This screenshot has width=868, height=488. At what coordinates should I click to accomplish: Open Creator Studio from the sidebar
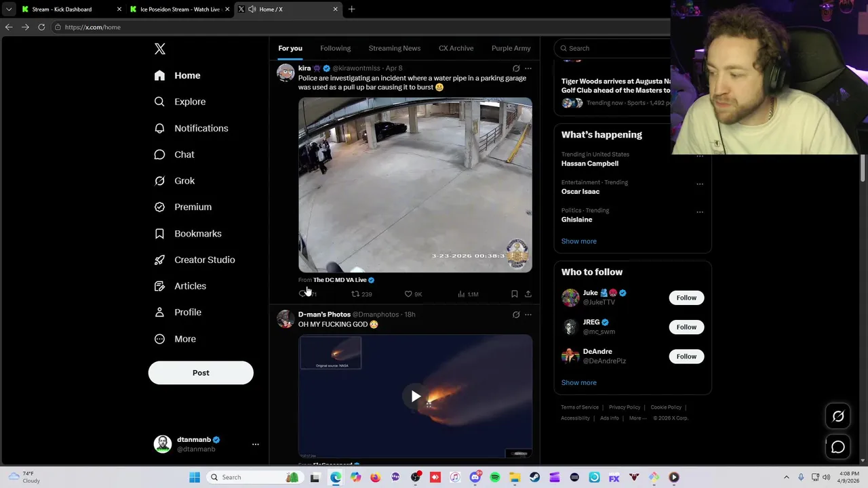click(x=195, y=260)
